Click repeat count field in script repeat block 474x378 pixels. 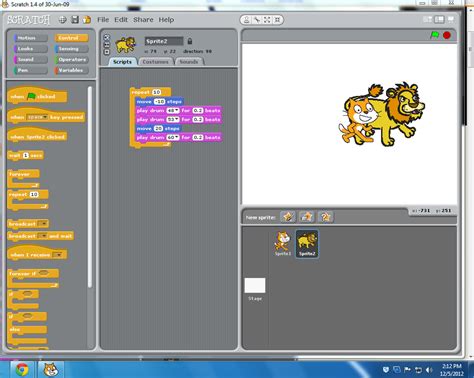tap(156, 92)
